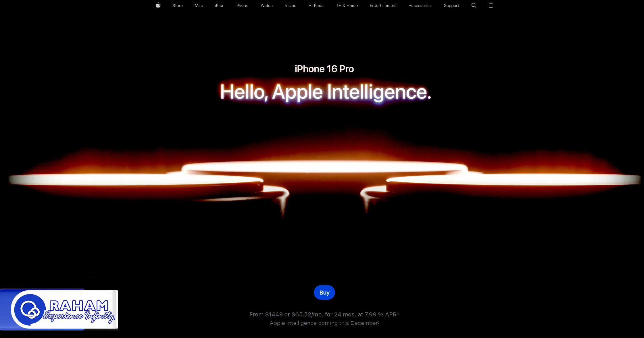Open the iPhone navigation item
The image size is (644, 338).
242,5
